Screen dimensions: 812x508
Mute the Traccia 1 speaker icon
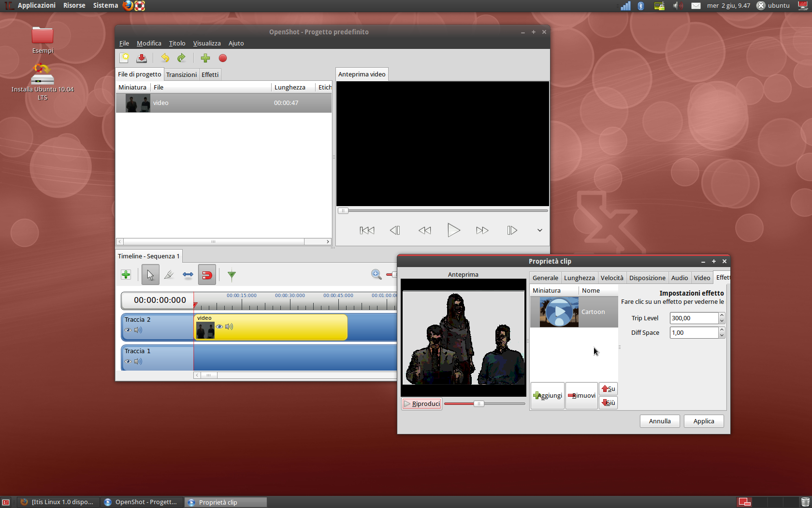tap(138, 361)
